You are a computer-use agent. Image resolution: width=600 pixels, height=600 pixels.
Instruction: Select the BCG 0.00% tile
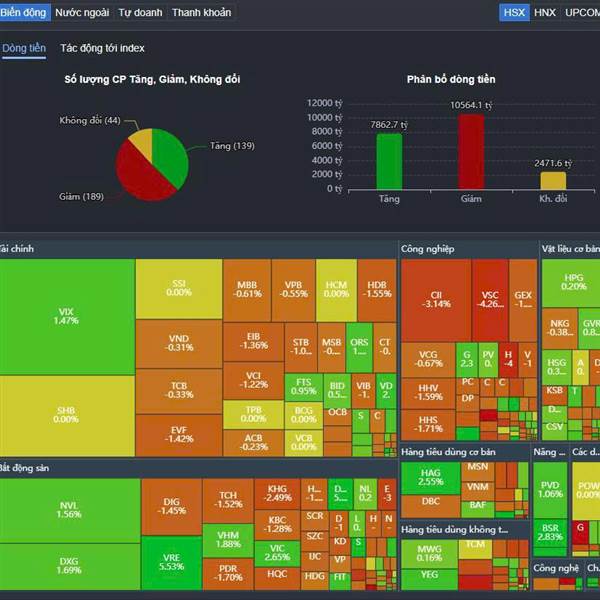tap(303, 415)
